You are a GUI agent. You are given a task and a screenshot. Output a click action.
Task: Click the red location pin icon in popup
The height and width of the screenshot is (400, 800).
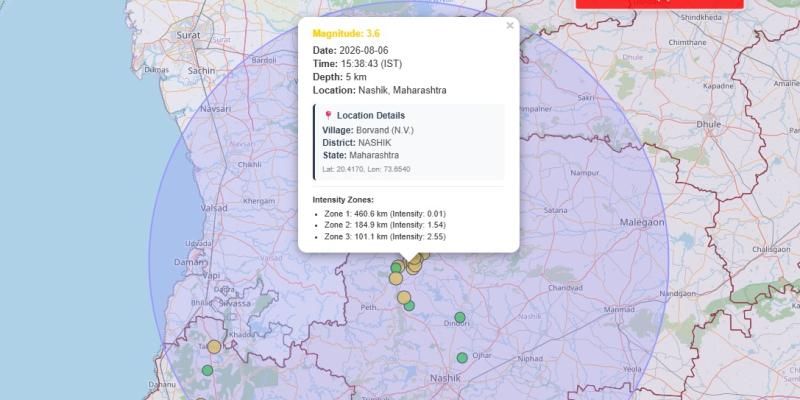click(x=328, y=115)
